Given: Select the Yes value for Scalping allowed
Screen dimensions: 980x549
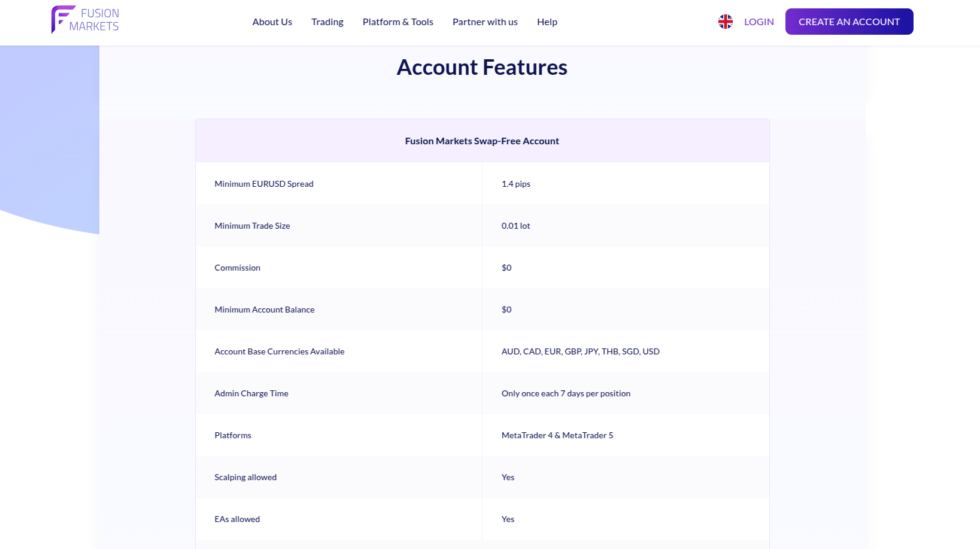Looking at the screenshot, I should pos(508,477).
